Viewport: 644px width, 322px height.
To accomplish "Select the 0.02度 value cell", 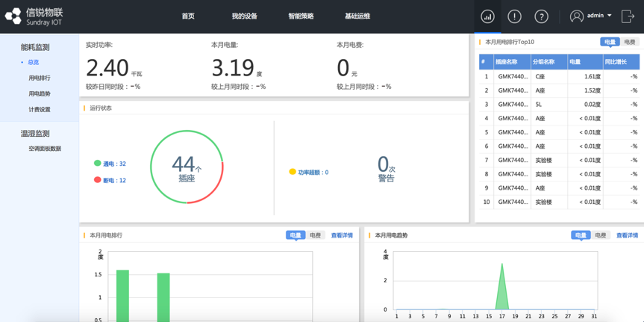I will pos(585,105).
